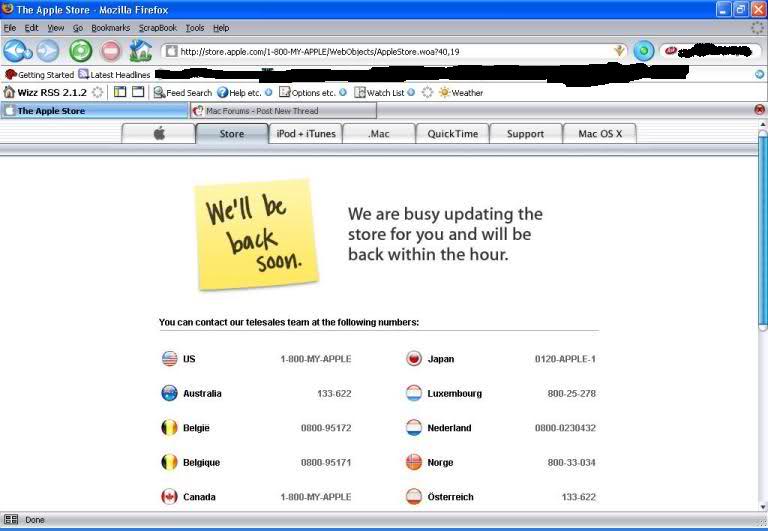Open the Help menu
Image resolution: width=768 pixels, height=531 pixels.
(221, 28)
